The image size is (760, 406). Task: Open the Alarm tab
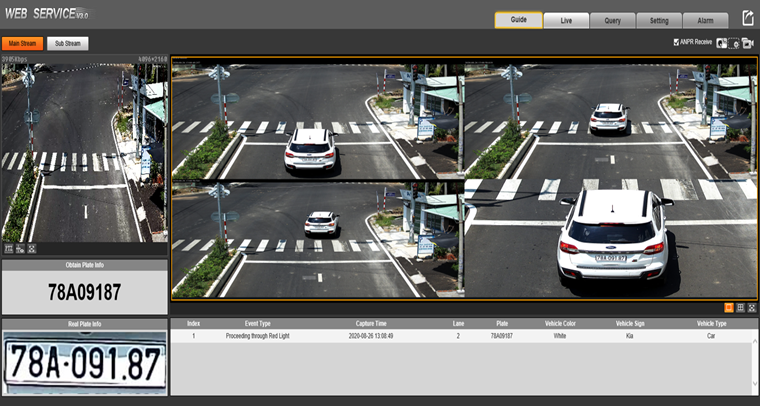[705, 20]
